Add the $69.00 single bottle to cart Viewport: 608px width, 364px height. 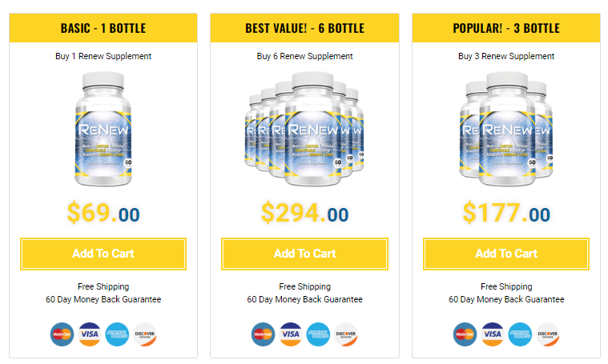point(103,254)
